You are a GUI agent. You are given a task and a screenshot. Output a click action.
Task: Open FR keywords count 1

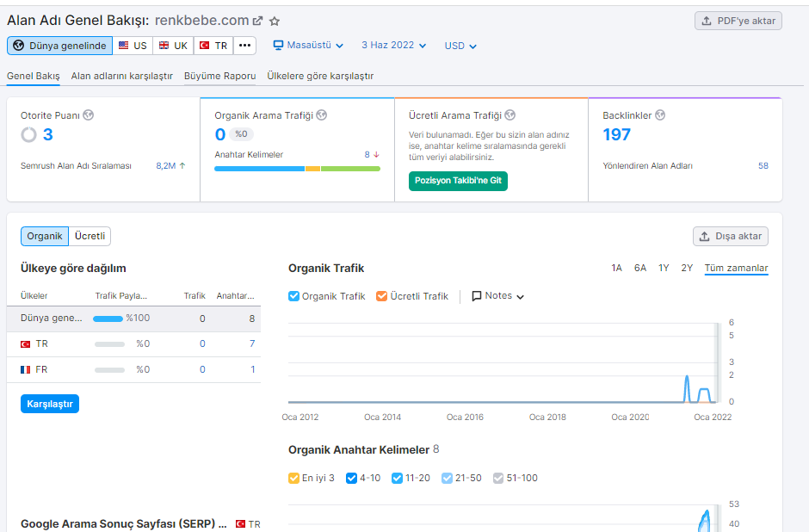[x=253, y=369]
